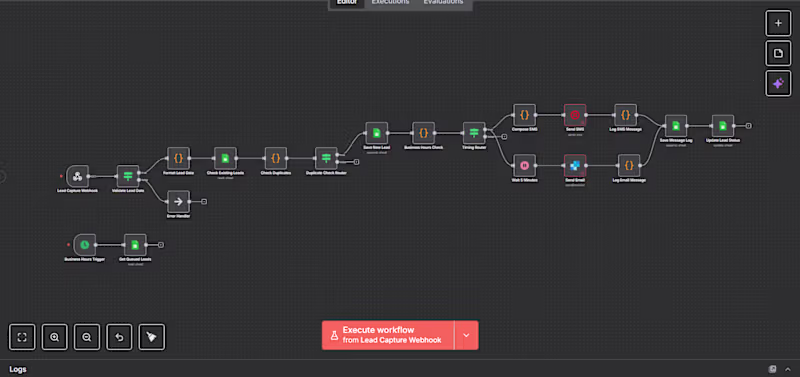Select the Timing Router node
The height and width of the screenshot is (377, 800).
tap(474, 133)
